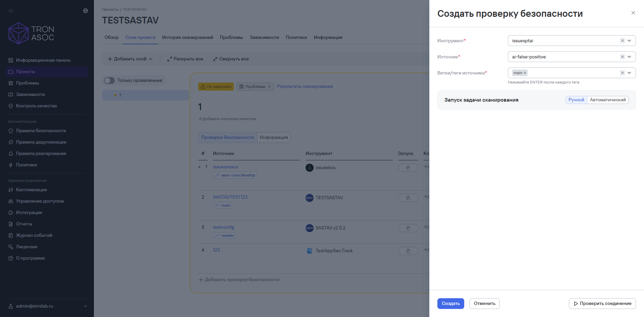
Task: Click Добавить проверку безопасности
Action: tap(239, 279)
